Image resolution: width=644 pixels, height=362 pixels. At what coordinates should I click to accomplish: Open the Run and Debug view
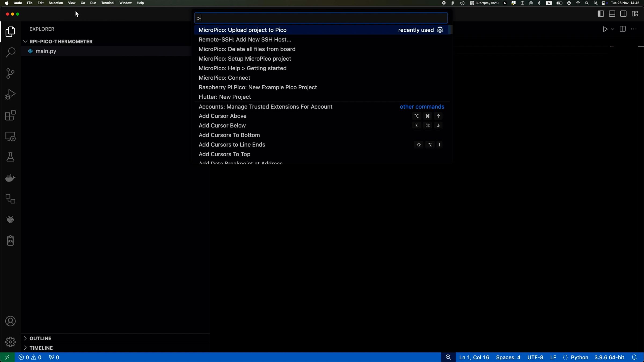(10, 94)
